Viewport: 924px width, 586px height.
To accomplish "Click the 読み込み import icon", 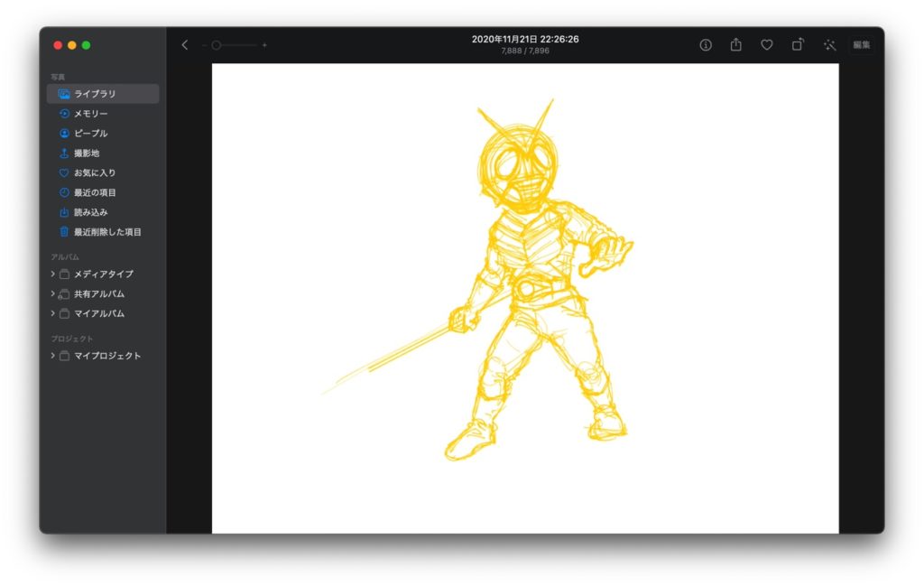I will coord(64,212).
